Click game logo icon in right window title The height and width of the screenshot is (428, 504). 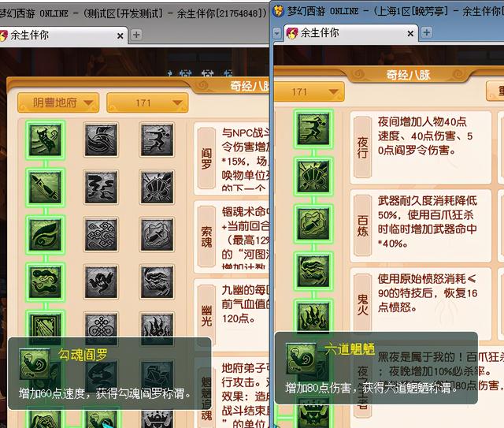278,11
